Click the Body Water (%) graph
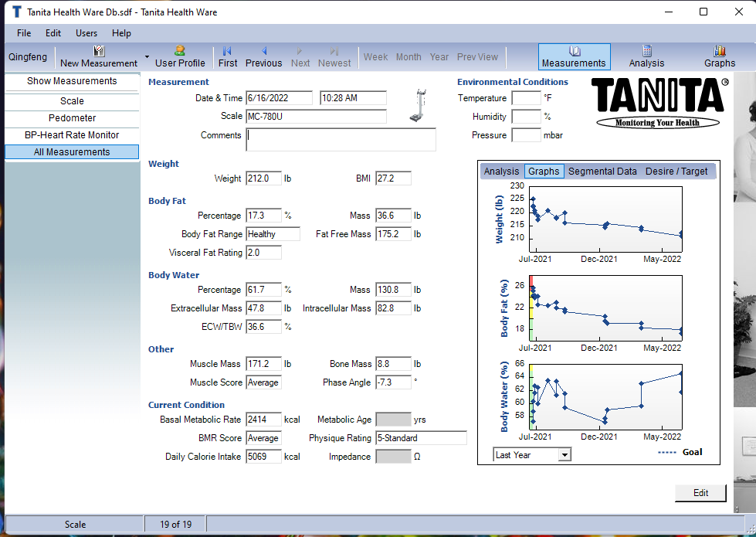Image resolution: width=756 pixels, height=537 pixels. [605, 397]
